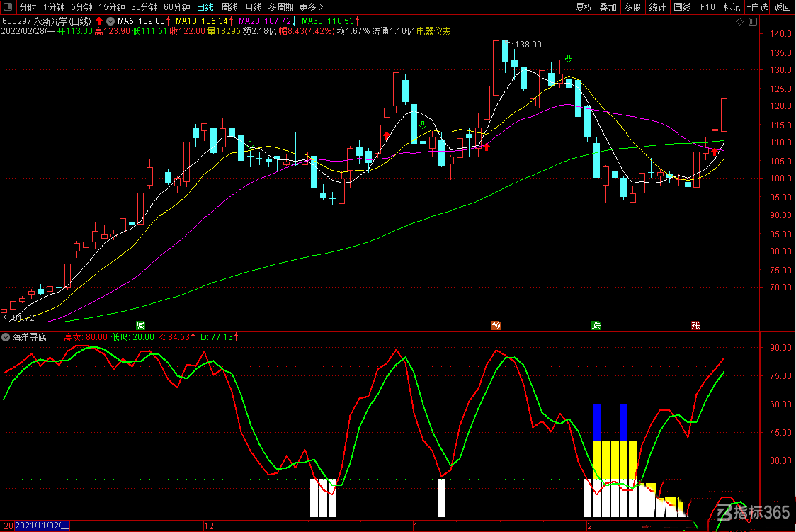Toggle the side panel icon at chart top-right
The width and height of the screenshot is (796, 532).
(753, 21)
